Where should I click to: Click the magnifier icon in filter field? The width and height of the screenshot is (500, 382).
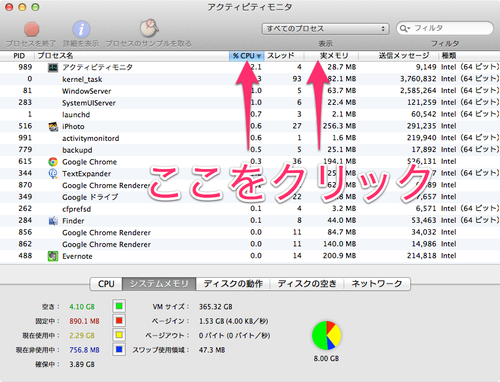[405, 28]
